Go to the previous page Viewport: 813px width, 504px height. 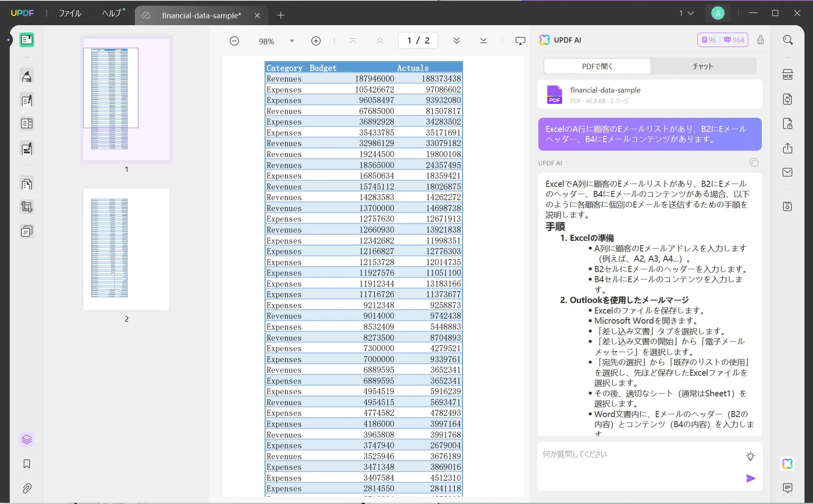point(379,41)
